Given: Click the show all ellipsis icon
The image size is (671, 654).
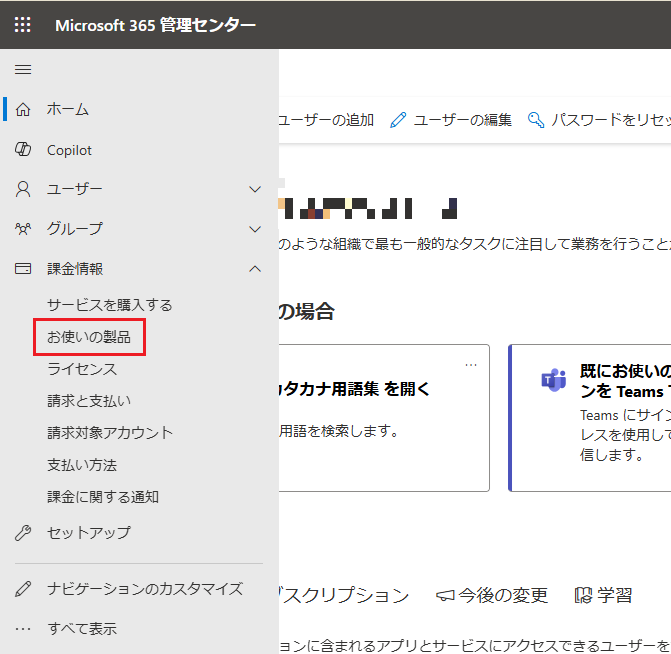Looking at the screenshot, I should (23, 629).
